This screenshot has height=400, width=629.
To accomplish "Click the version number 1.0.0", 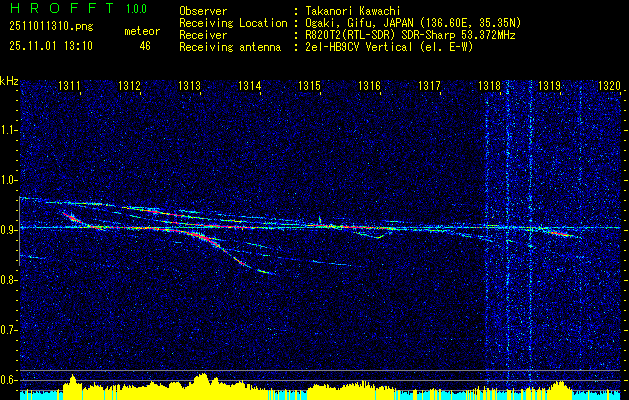I will point(136,8).
